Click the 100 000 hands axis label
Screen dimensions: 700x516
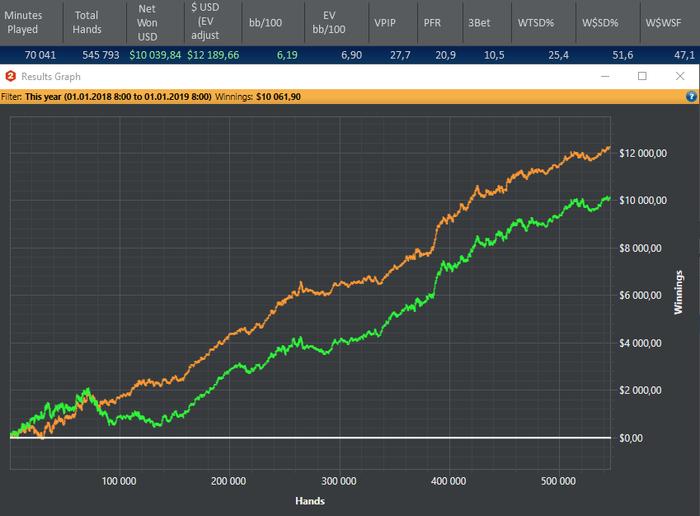coord(119,481)
